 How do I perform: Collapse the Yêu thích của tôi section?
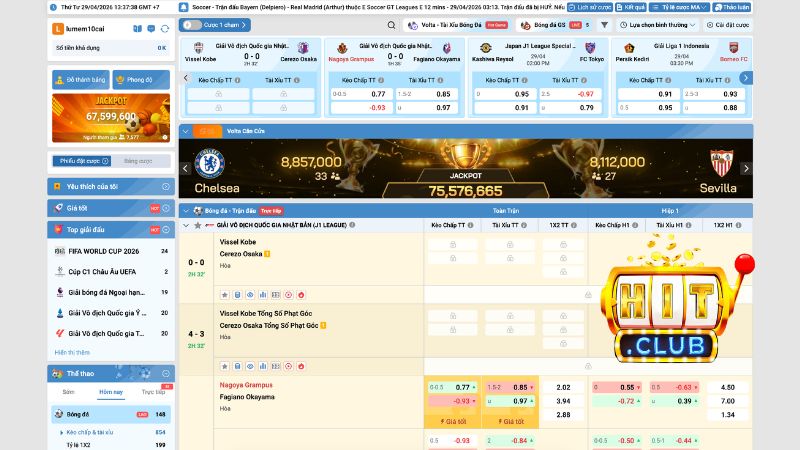pyautogui.click(x=166, y=187)
